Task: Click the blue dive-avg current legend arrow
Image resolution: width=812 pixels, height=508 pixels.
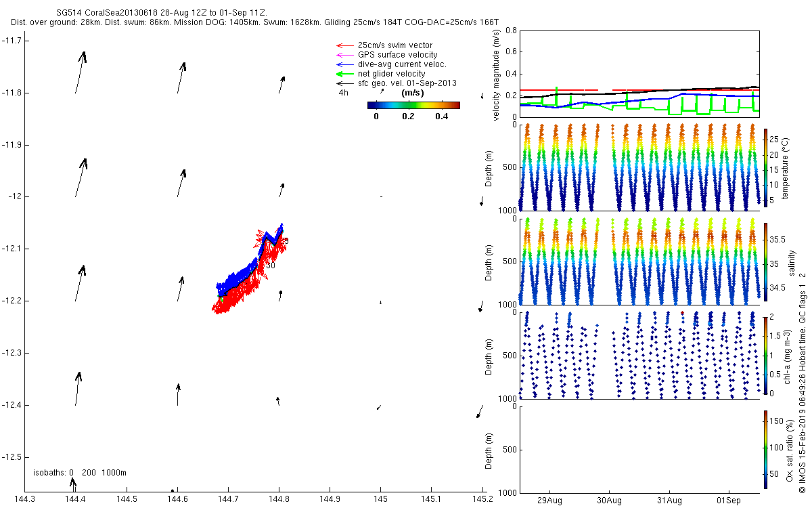Action: [x=345, y=64]
